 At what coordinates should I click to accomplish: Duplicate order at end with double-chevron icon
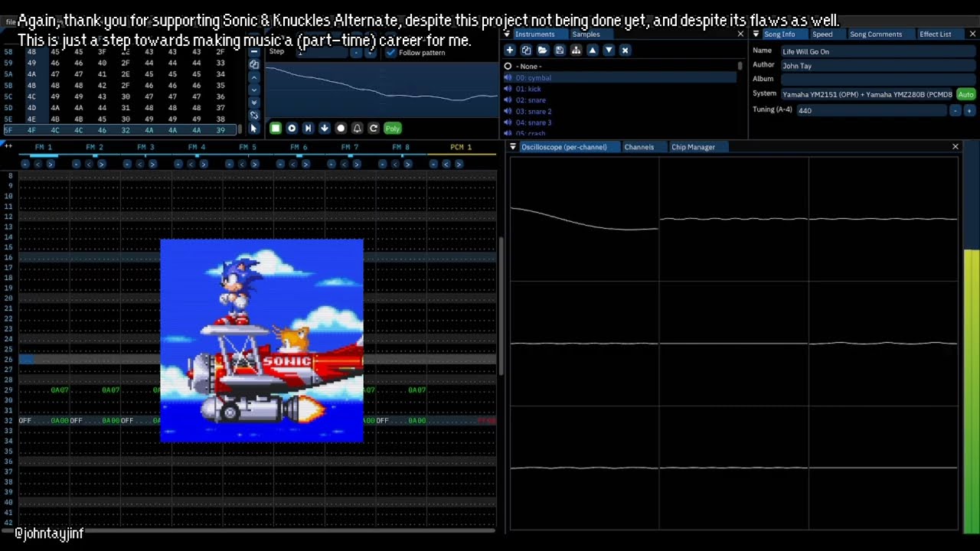pos(254,103)
